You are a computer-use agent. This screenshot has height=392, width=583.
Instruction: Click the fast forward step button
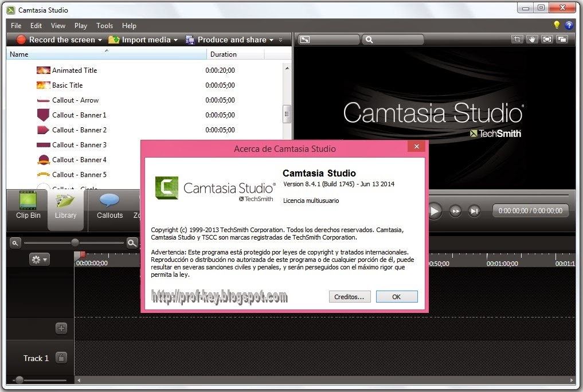click(456, 211)
